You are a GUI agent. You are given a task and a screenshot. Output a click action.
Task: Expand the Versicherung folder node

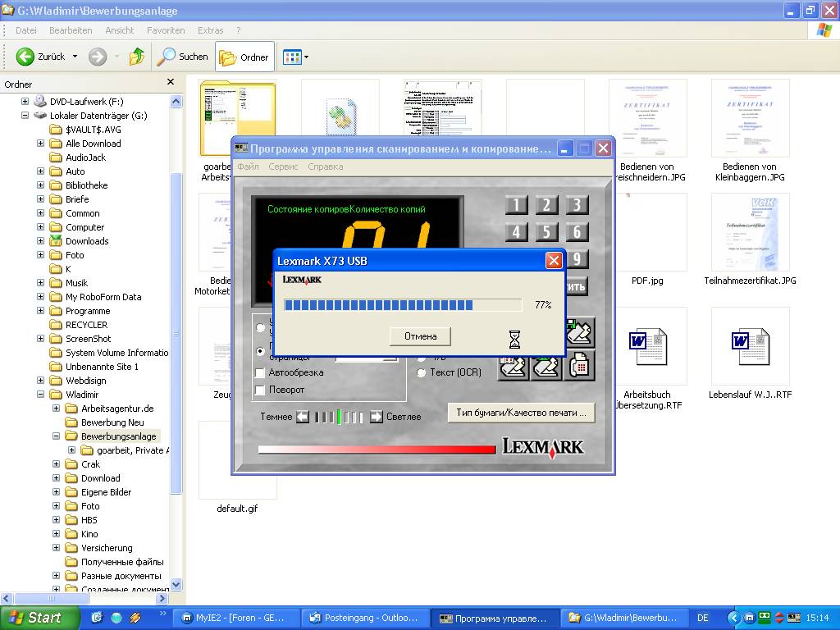click(56, 547)
